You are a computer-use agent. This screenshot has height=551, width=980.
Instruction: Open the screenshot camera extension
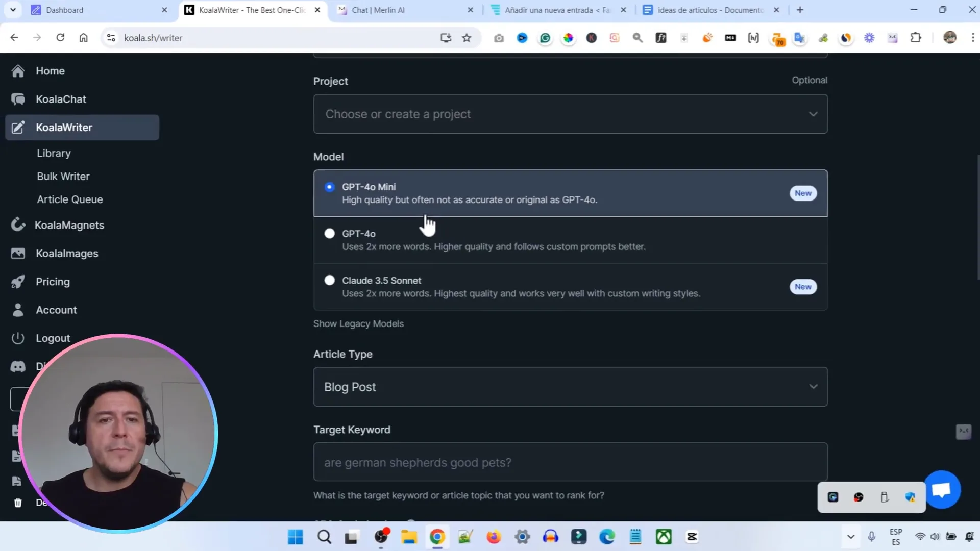pyautogui.click(x=499, y=38)
